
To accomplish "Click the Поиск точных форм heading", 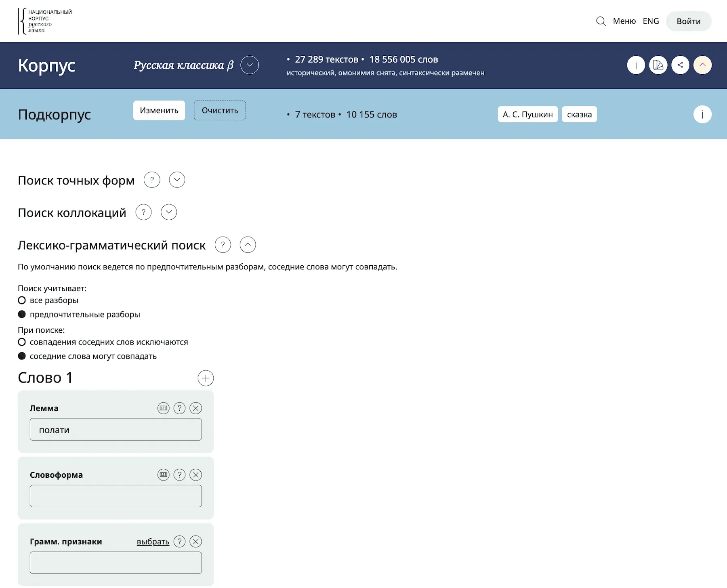I will (x=76, y=180).
